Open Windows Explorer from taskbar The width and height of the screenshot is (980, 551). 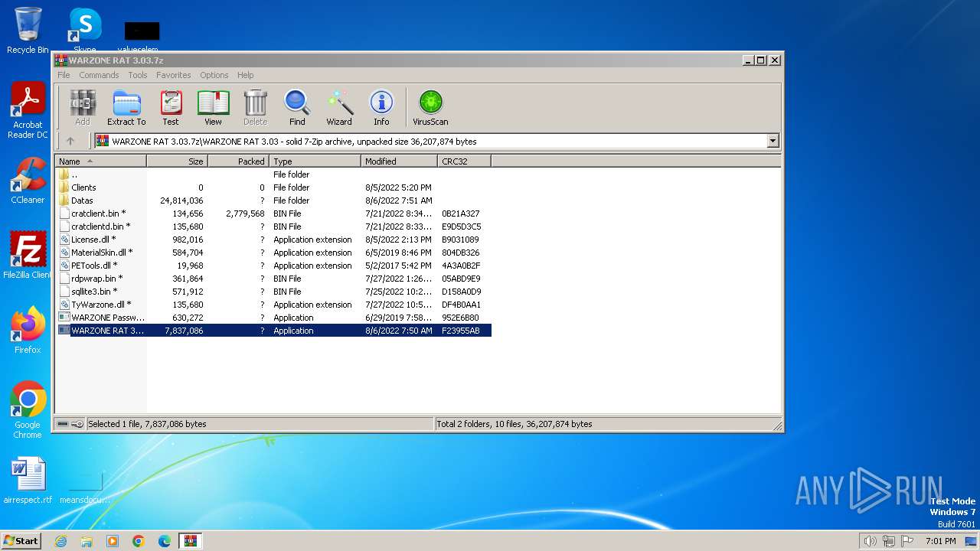tap(87, 541)
